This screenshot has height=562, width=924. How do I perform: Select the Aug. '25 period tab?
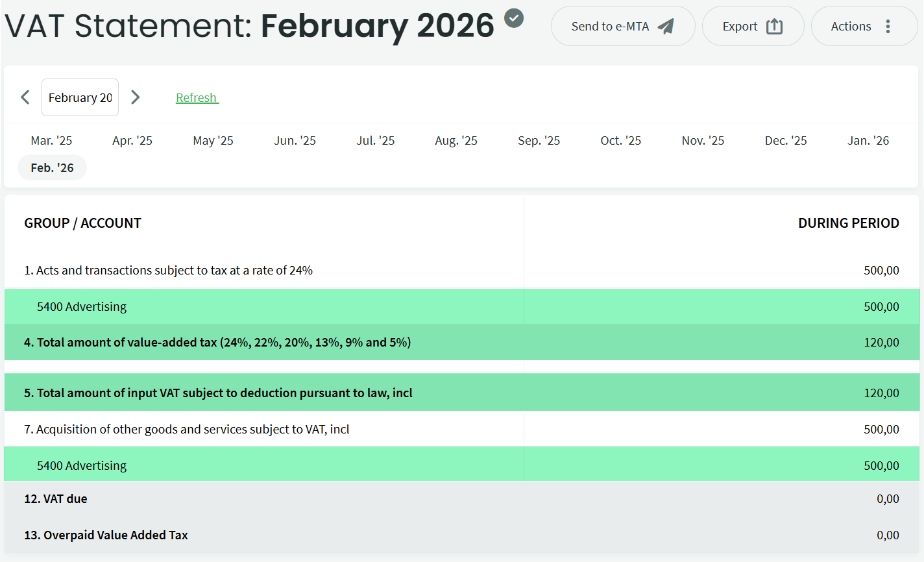(456, 141)
